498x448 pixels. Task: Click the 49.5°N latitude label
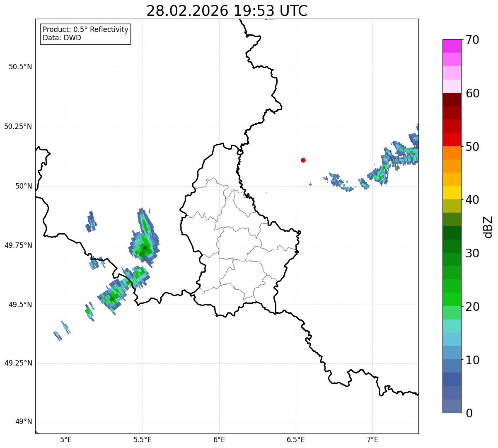[x=20, y=305]
